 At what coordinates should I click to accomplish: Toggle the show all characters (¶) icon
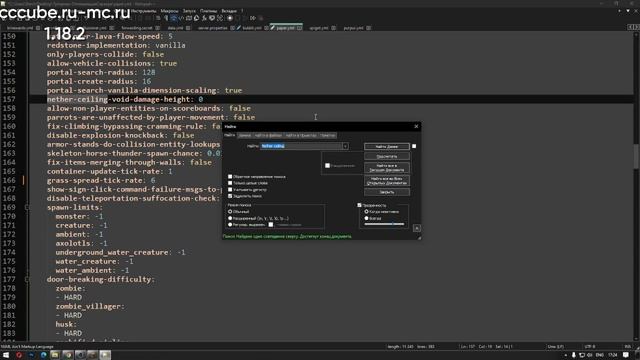(166, 18)
